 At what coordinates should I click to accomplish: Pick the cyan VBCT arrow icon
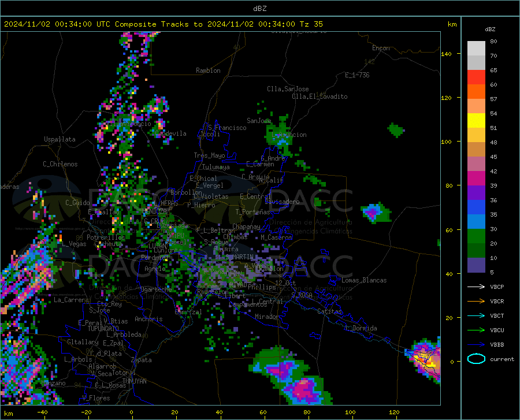[x=476, y=315]
